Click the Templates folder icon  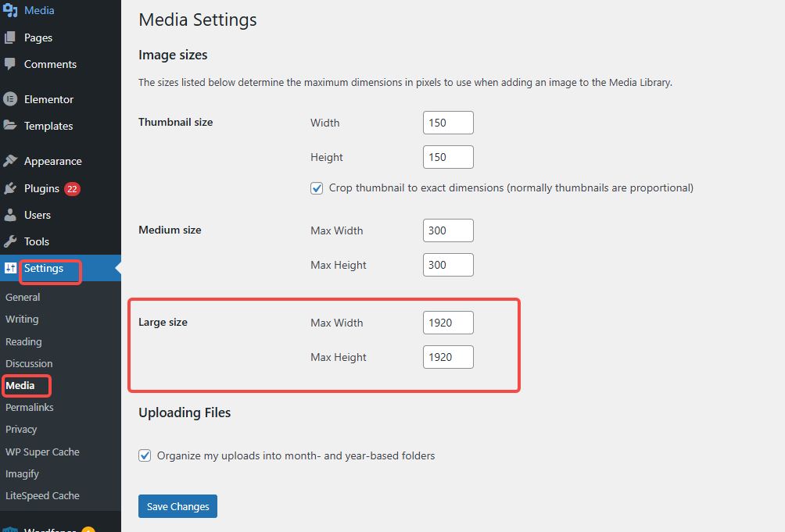10,126
